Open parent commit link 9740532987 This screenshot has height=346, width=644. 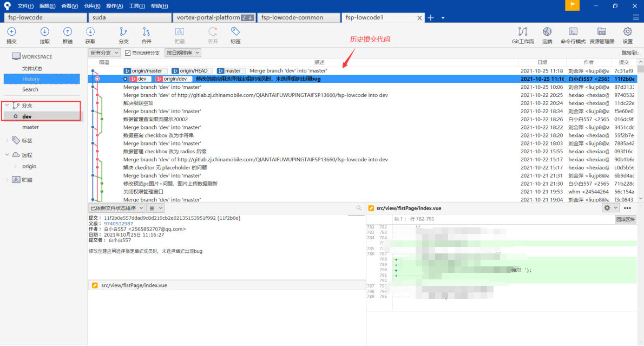(x=119, y=224)
